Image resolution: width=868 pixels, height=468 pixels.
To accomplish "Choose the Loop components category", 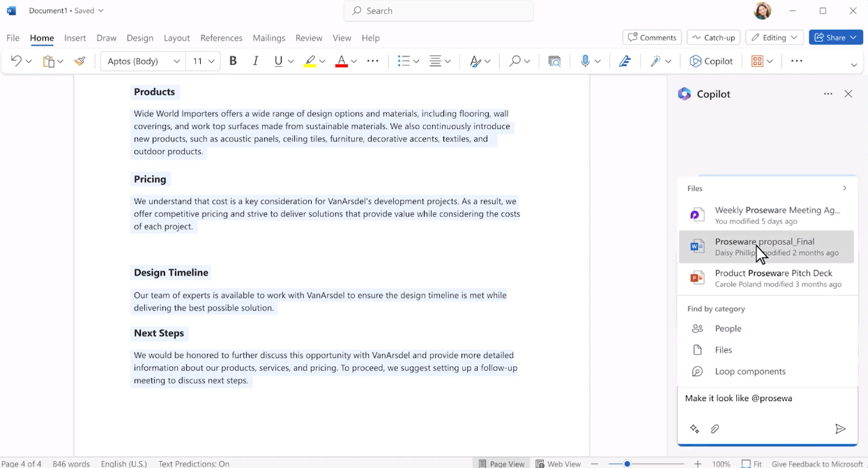I will point(767,372).
